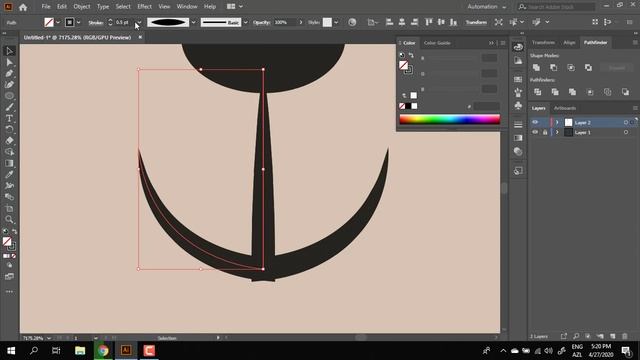Click Search Adobe Stock field

[556, 7]
